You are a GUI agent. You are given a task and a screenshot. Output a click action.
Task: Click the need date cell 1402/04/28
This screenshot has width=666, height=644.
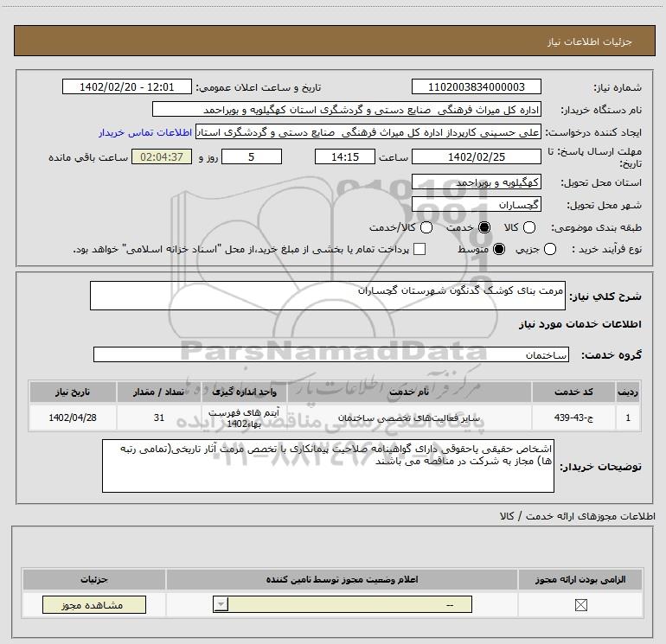point(73,418)
